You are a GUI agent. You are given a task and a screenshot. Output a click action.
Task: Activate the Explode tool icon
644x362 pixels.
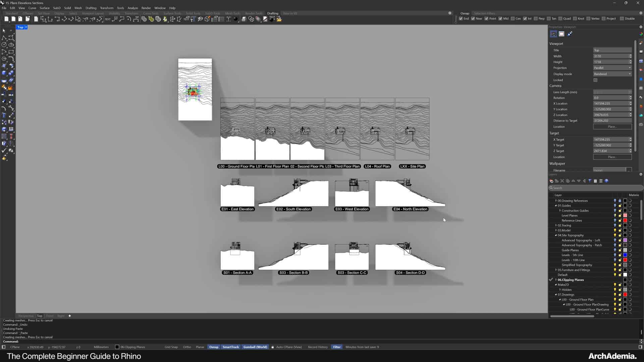(x=11, y=88)
